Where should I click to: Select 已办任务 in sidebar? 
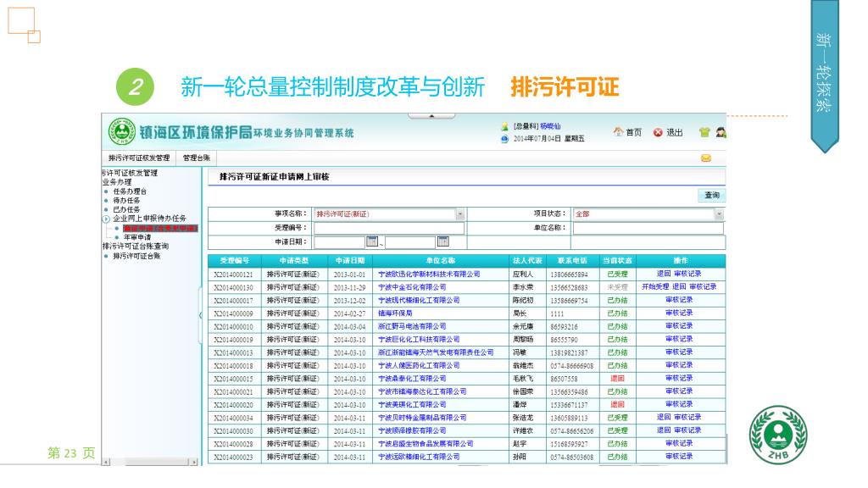click(126, 210)
